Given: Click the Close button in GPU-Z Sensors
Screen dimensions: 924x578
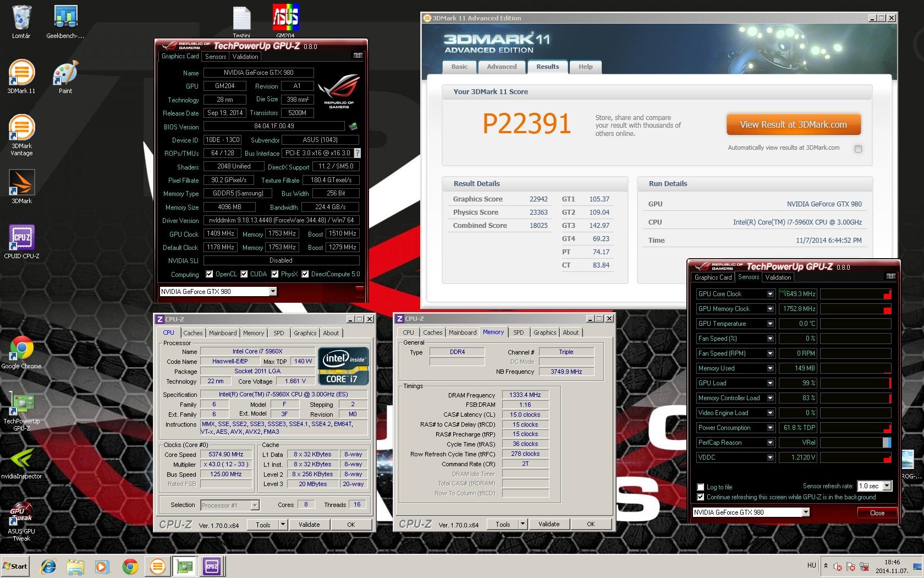Looking at the screenshot, I should pos(877,512).
